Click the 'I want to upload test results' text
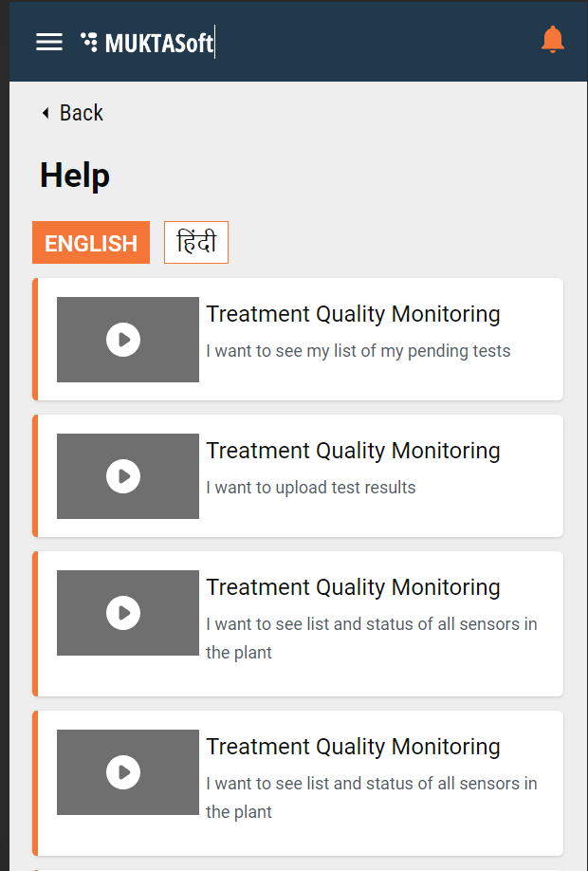This screenshot has width=588, height=871. (311, 488)
